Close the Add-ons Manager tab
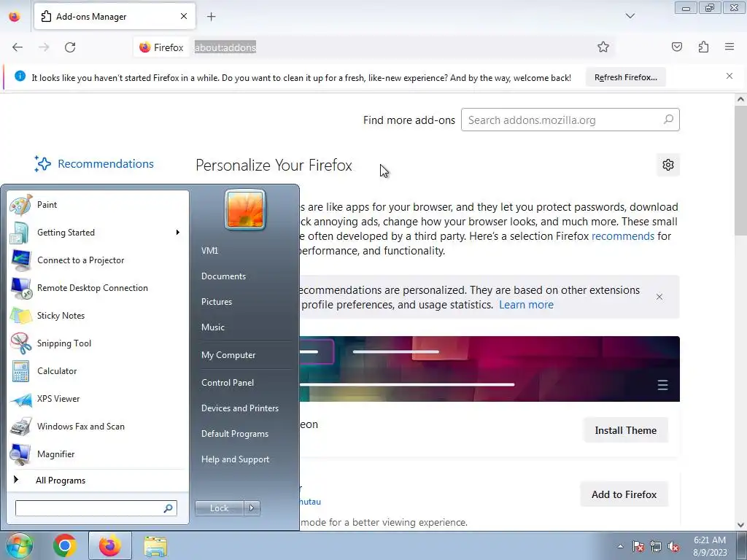Viewport: 747px width, 560px height. pos(184,16)
